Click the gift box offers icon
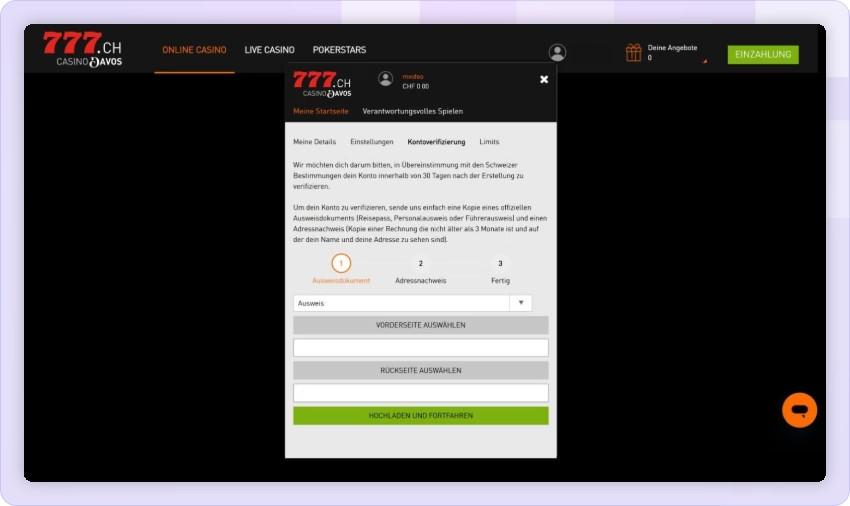 [633, 53]
